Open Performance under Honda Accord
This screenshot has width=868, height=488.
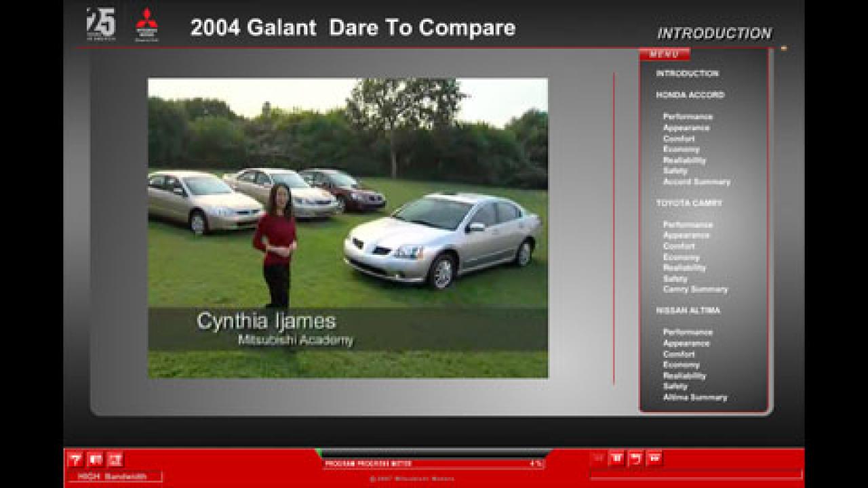point(688,117)
